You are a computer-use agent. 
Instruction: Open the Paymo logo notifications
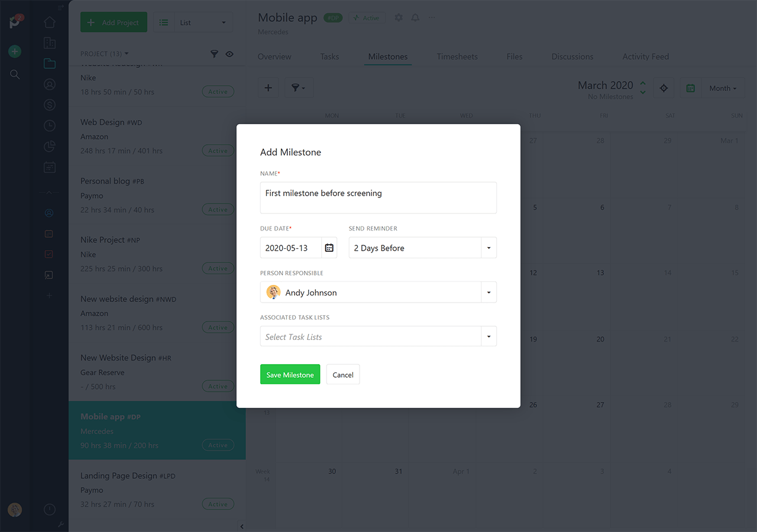pos(15,22)
